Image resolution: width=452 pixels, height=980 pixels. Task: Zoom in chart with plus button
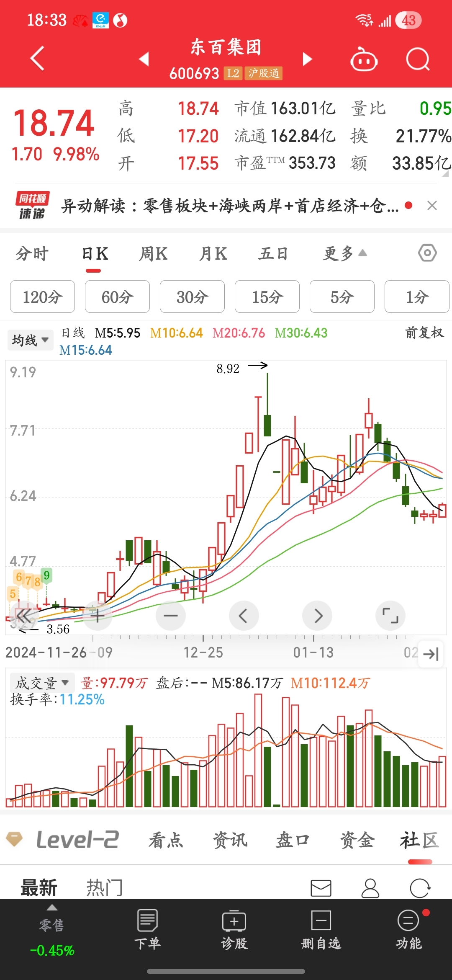pyautogui.click(x=98, y=616)
